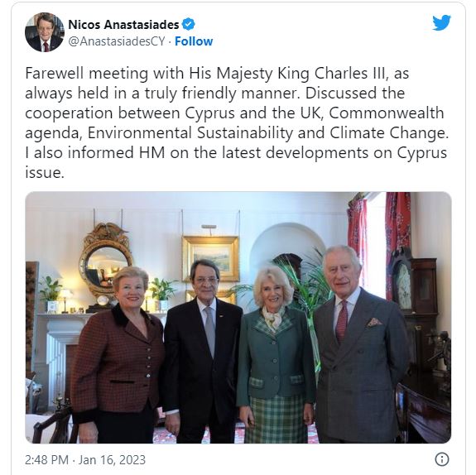
Task: Click the blue verified badge
Action: 188,24
